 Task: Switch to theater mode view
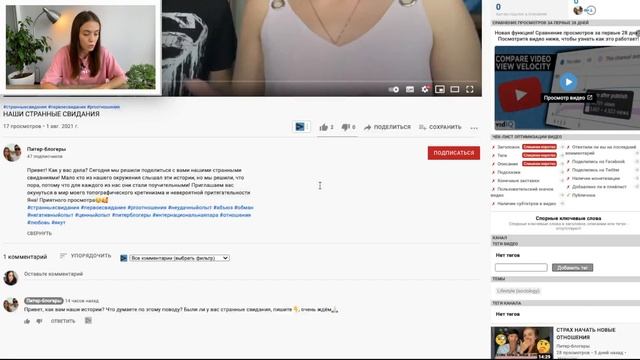click(x=455, y=89)
